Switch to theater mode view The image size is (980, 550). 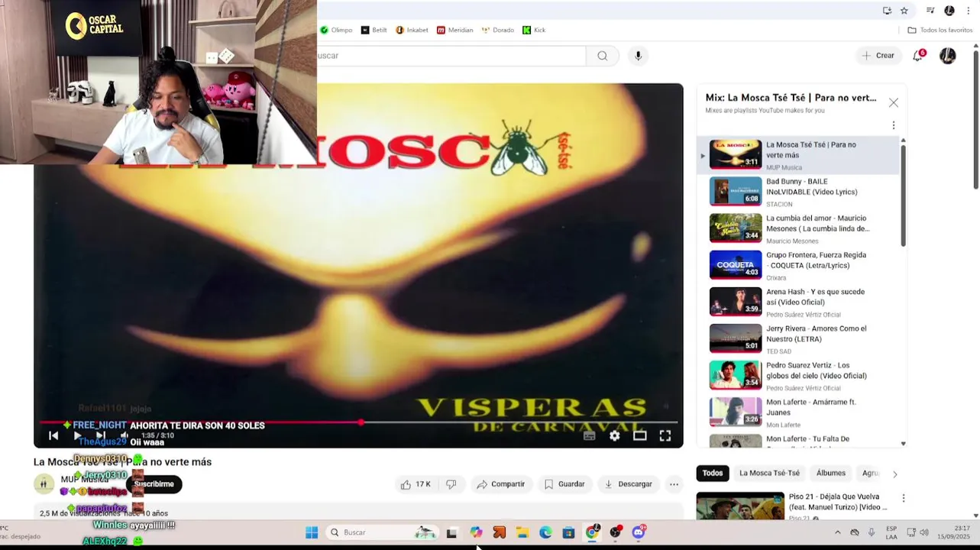click(640, 435)
